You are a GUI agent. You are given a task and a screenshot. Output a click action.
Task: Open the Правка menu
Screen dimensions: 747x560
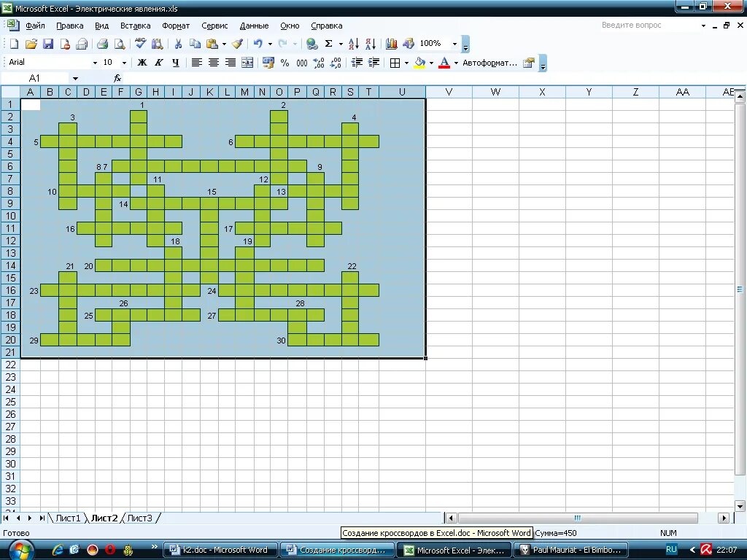[x=69, y=26]
